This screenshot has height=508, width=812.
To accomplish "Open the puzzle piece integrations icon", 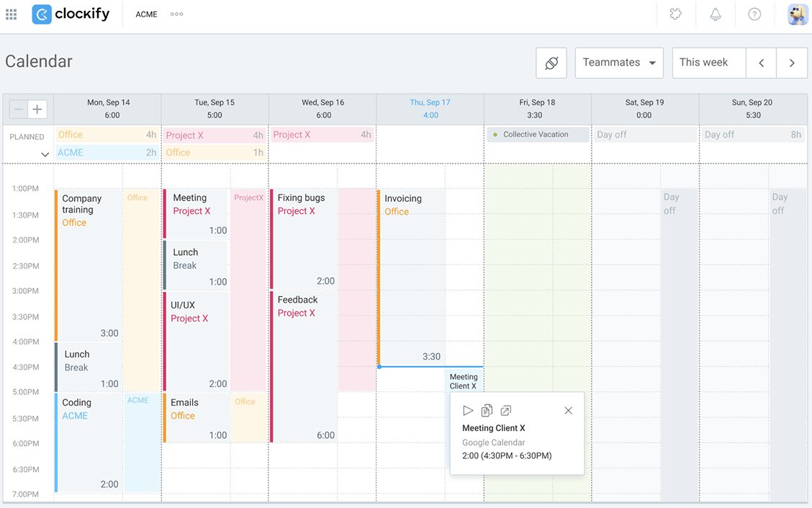I will click(675, 14).
